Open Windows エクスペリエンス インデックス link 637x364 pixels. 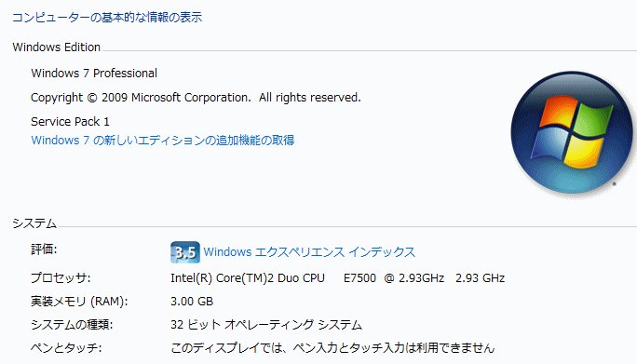(x=309, y=252)
